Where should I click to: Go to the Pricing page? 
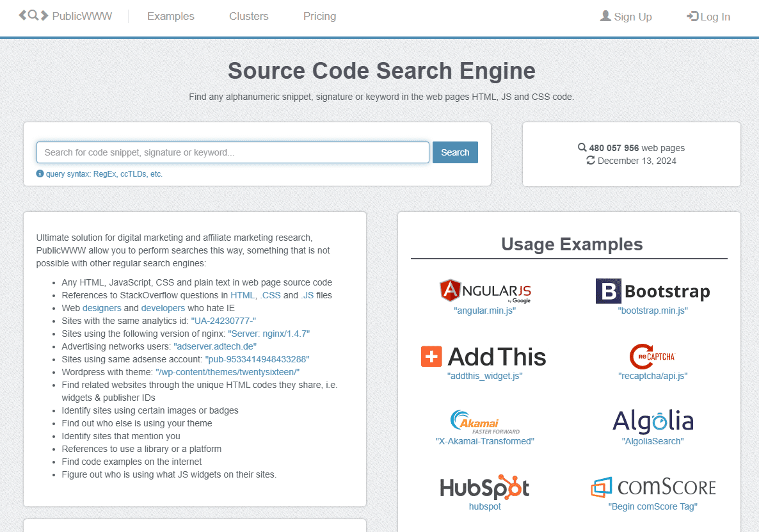coord(319,17)
